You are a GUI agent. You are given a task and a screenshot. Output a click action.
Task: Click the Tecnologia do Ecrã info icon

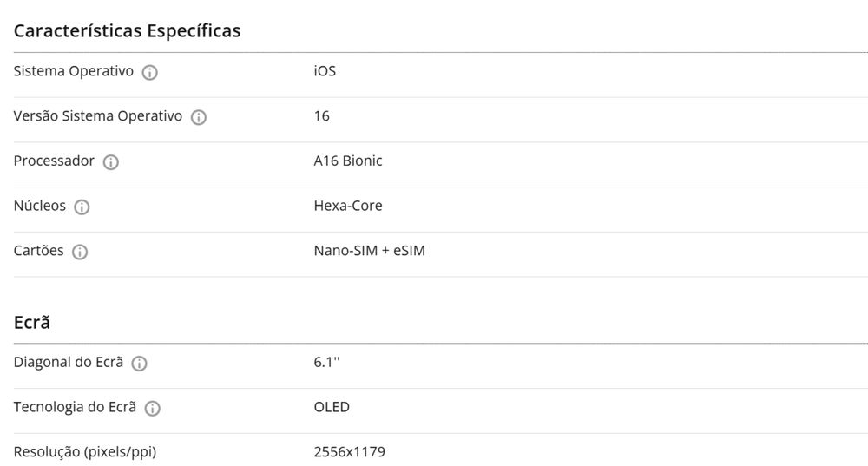(153, 409)
